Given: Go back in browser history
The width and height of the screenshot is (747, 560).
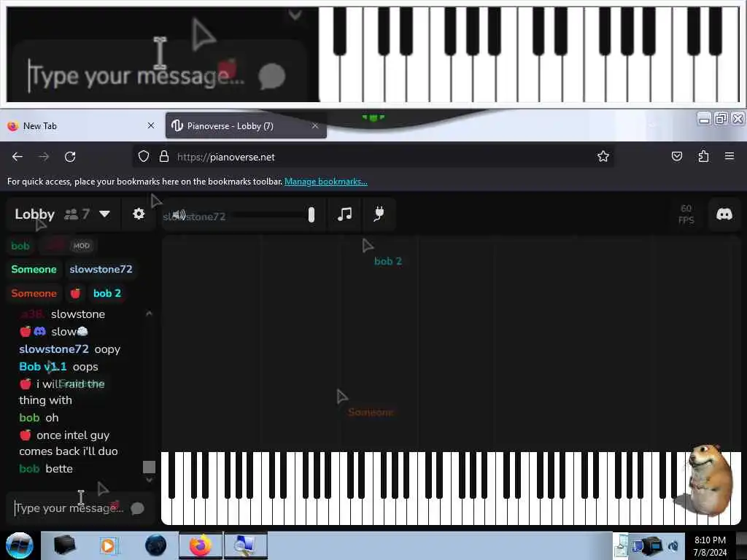Looking at the screenshot, I should point(18,157).
